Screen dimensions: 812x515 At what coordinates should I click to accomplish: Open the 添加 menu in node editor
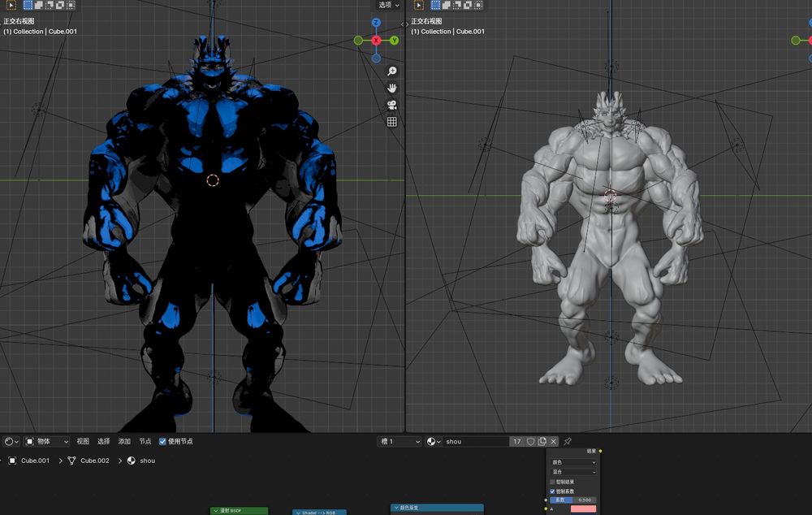pos(124,441)
